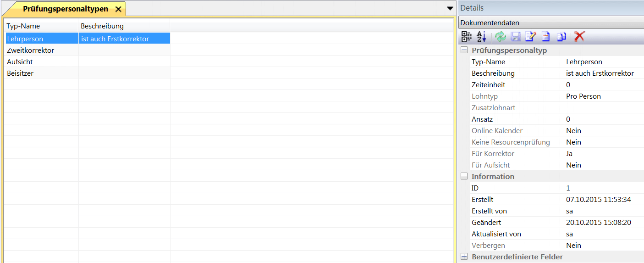Close the Prüfungspersonaltypen tab
644x263 pixels.
[118, 9]
